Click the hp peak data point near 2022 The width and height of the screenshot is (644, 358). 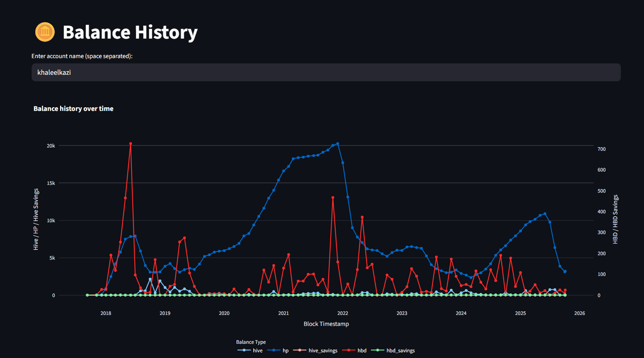[338, 144]
